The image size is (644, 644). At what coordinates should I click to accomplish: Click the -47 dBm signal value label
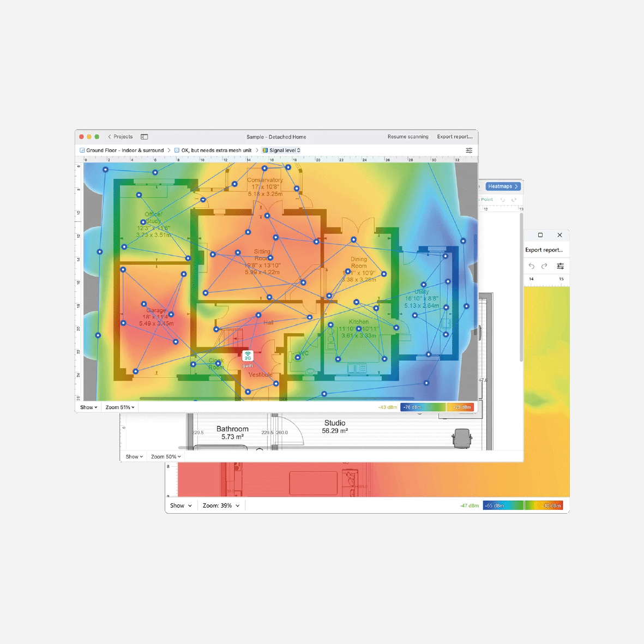pos(470,505)
